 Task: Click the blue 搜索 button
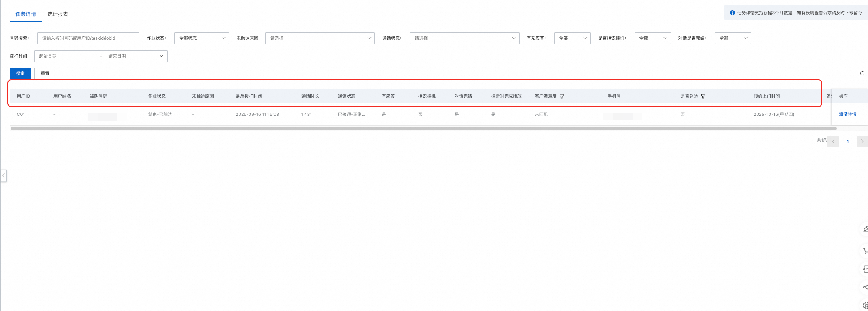click(20, 73)
